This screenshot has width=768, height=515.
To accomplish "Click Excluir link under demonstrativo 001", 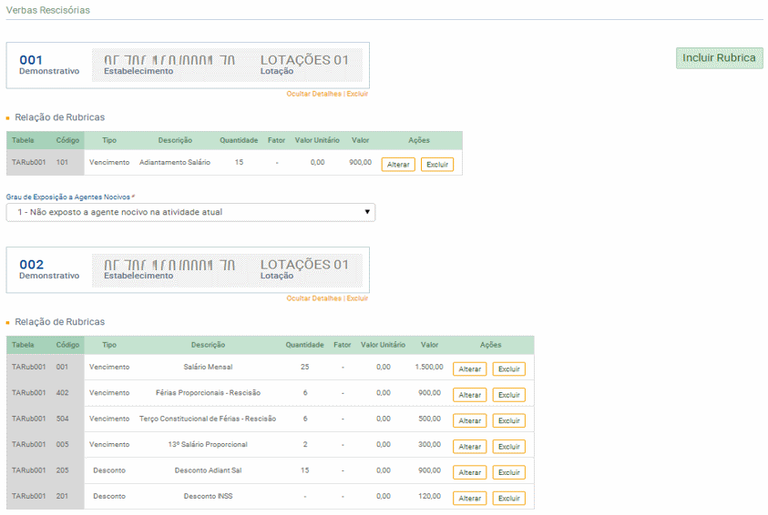I will click(x=358, y=93).
